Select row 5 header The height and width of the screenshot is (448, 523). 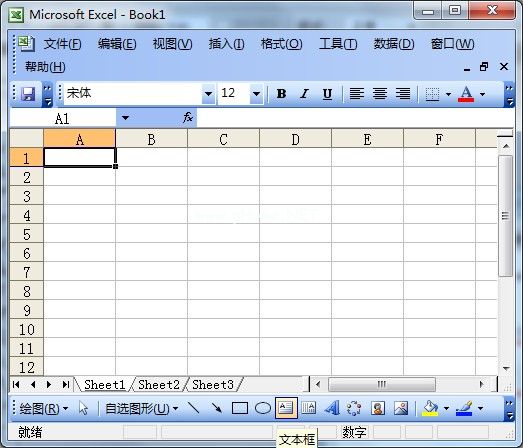tap(27, 234)
